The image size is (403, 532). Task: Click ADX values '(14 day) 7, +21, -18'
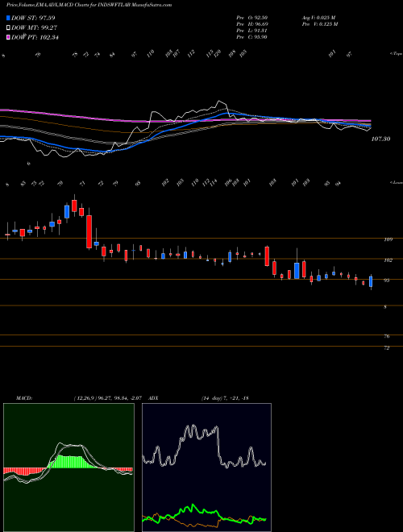click(225, 398)
